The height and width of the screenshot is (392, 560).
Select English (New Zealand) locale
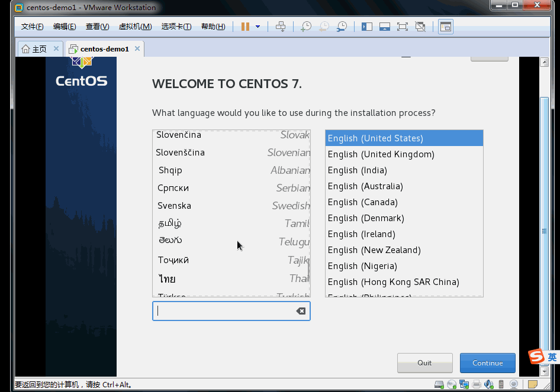click(x=404, y=250)
